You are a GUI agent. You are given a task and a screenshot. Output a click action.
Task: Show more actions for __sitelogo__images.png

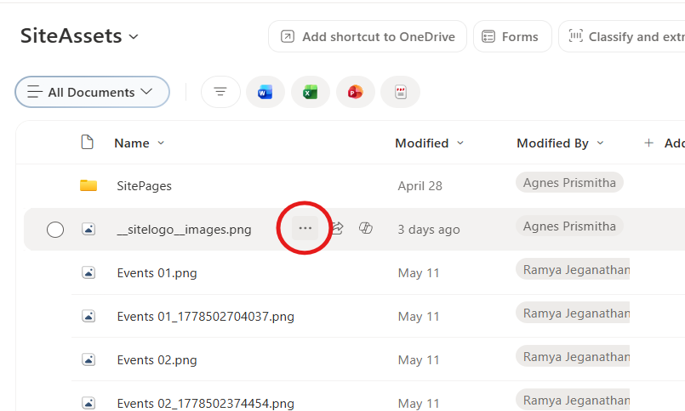pos(305,228)
